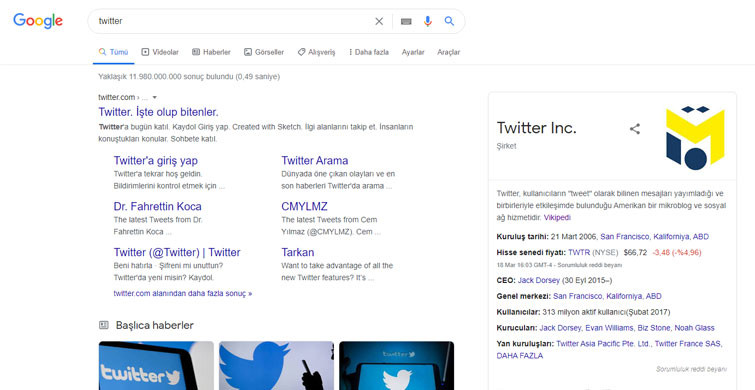Open the Twitter'a giriş yap sitelink
The width and height of the screenshot is (755, 390).
(156, 160)
